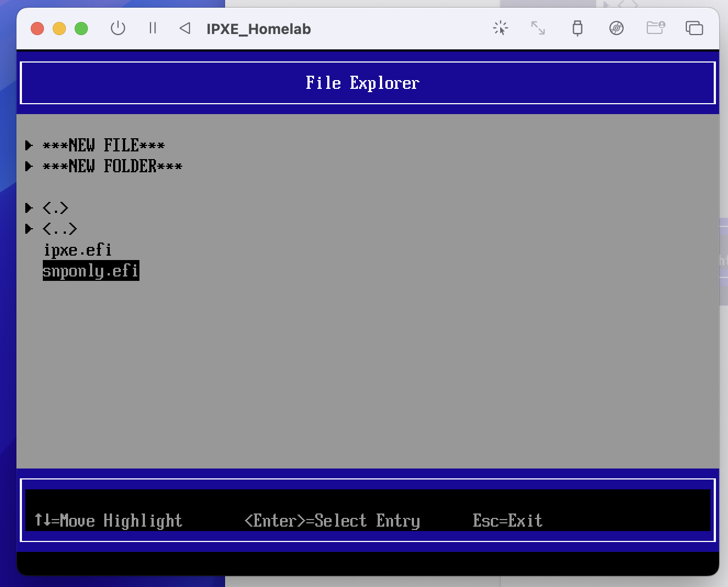Open the CD/DVD drive image icon
Image resolution: width=728 pixels, height=587 pixels.
point(617,28)
